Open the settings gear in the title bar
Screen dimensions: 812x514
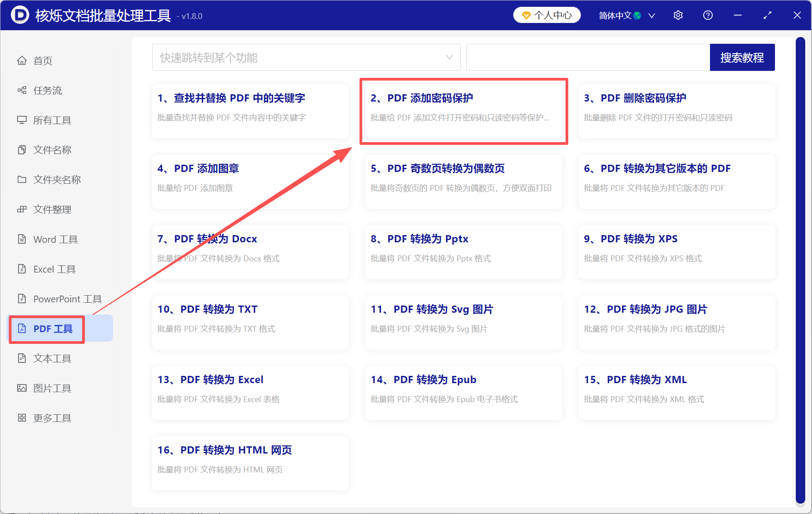pos(678,15)
